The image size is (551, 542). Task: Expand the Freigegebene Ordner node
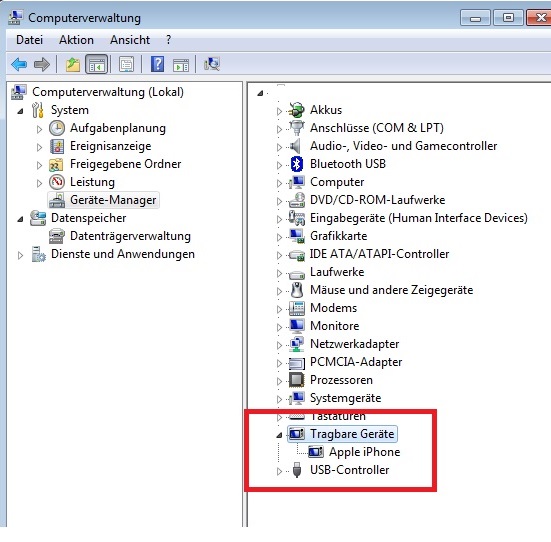[39, 165]
